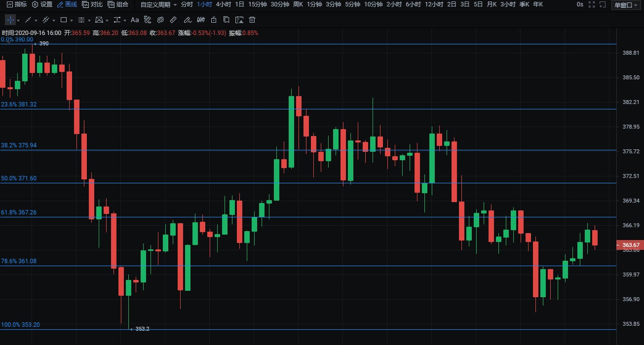The width and height of the screenshot is (644, 345).
Task: Switch to the 4小时 timeframe
Action: 223,4
